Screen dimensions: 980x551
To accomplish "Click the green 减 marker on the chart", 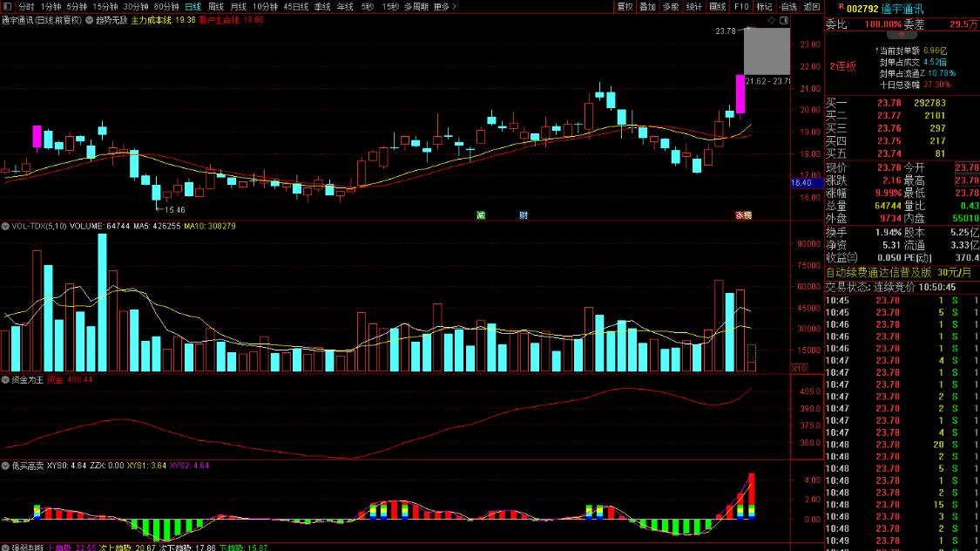I will 481,215.
